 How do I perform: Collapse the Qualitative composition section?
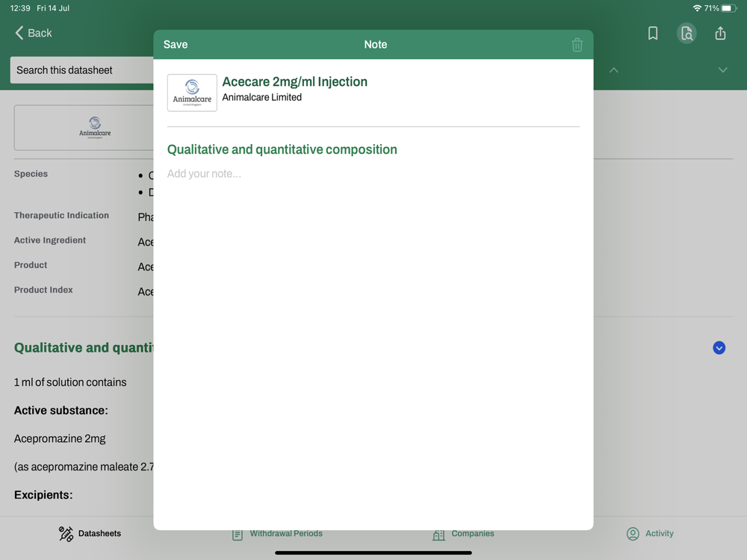click(x=719, y=348)
